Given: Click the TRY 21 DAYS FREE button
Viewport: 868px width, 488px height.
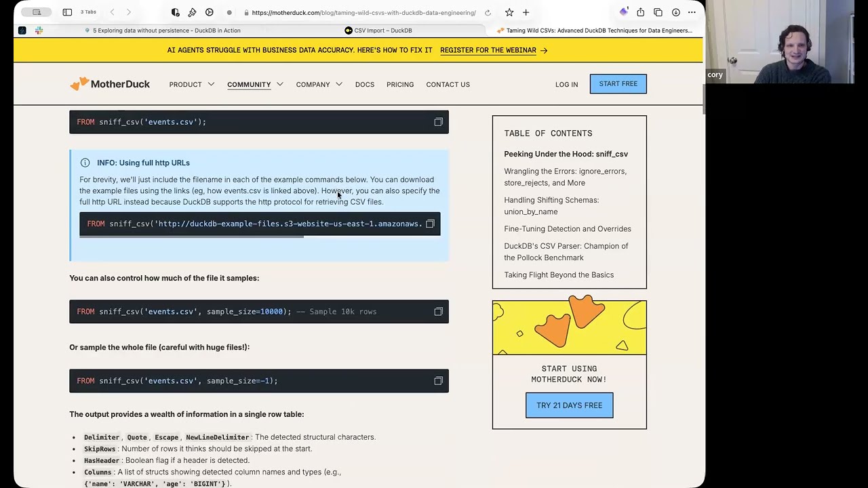Looking at the screenshot, I should click(569, 405).
